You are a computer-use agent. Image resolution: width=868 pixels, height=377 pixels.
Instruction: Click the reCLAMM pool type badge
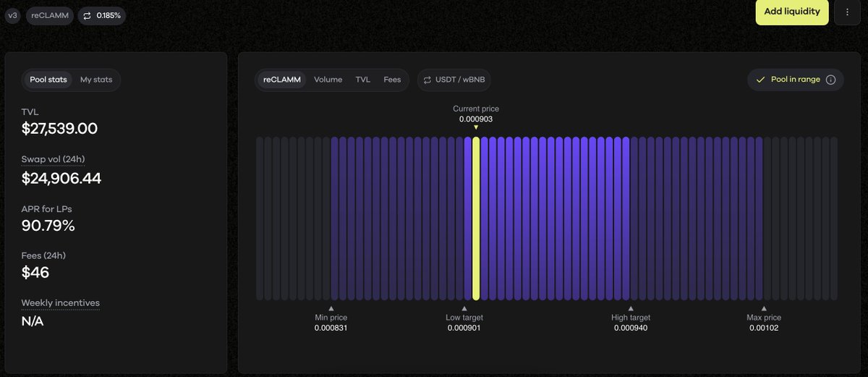click(x=49, y=16)
